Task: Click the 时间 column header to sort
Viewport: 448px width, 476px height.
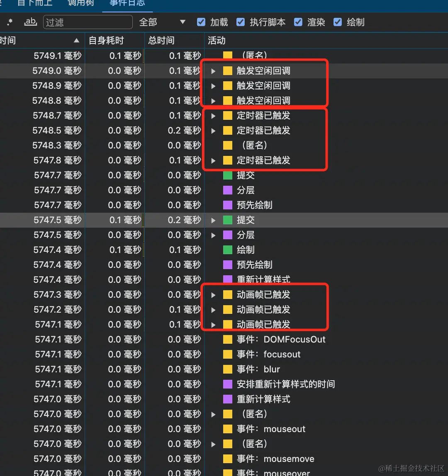Action: [37, 40]
